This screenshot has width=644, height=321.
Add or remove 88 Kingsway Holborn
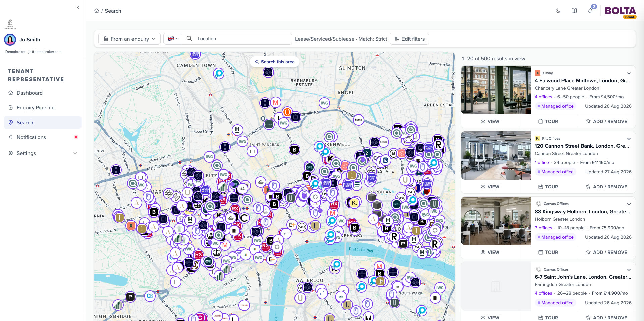(x=606, y=252)
